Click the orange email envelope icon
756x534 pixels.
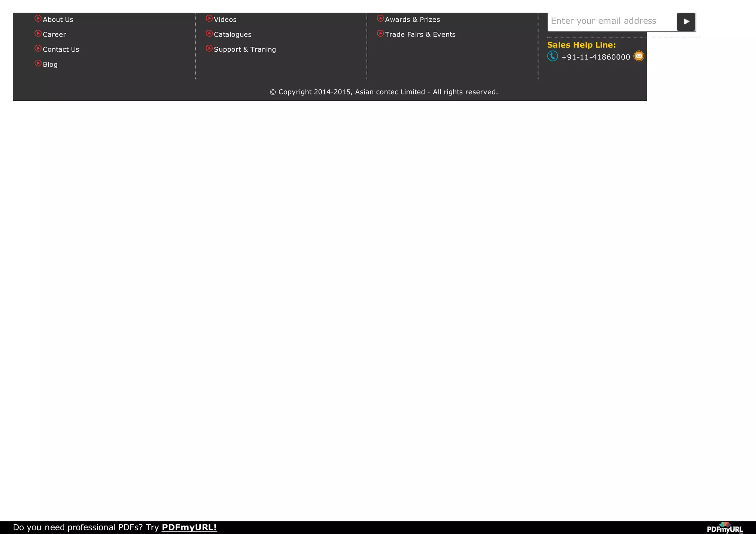(x=639, y=56)
